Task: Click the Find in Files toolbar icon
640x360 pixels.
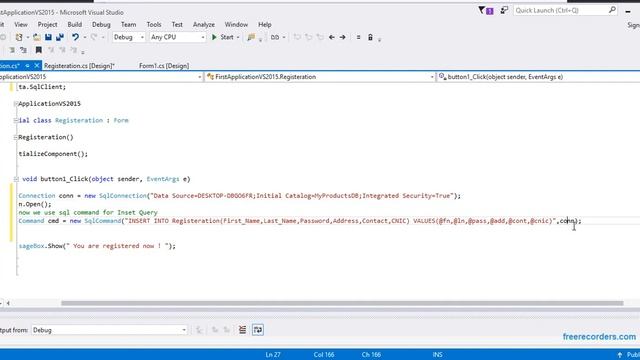Action: (251, 37)
